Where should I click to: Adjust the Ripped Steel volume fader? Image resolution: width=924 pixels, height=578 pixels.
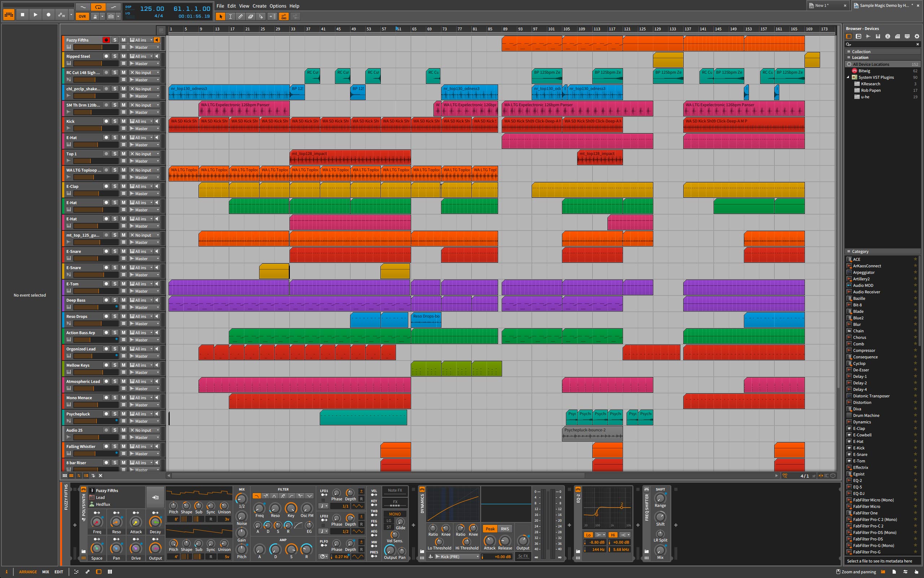tap(96, 64)
